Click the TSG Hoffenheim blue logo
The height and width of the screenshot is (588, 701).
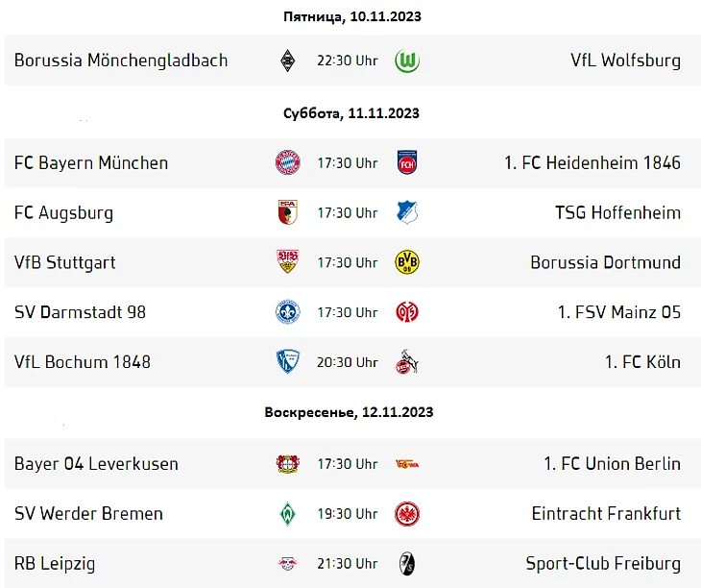(407, 212)
